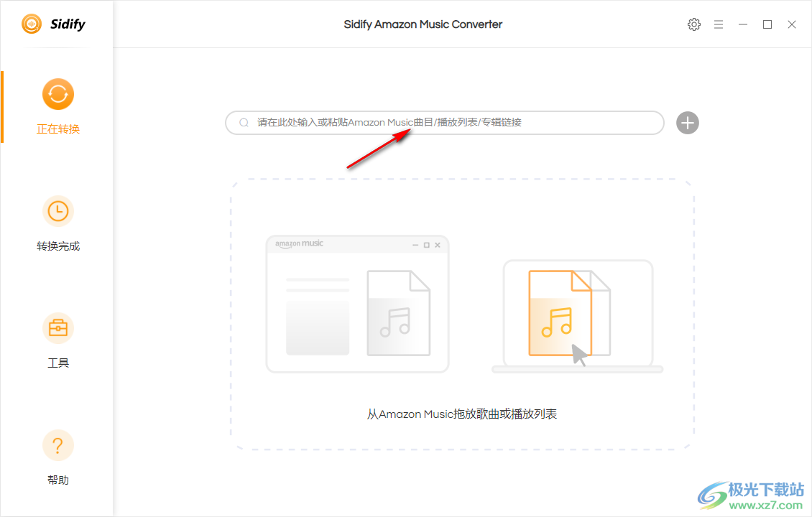Open the 工具 toolbox section
Image resolution: width=812 pixels, height=517 pixels.
pos(57,340)
